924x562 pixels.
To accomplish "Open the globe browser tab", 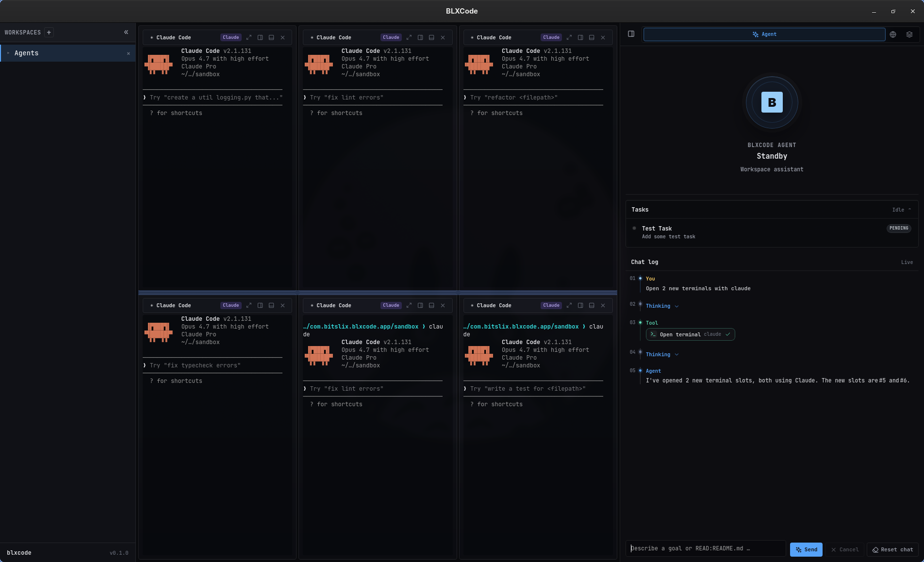I will pyautogui.click(x=893, y=34).
